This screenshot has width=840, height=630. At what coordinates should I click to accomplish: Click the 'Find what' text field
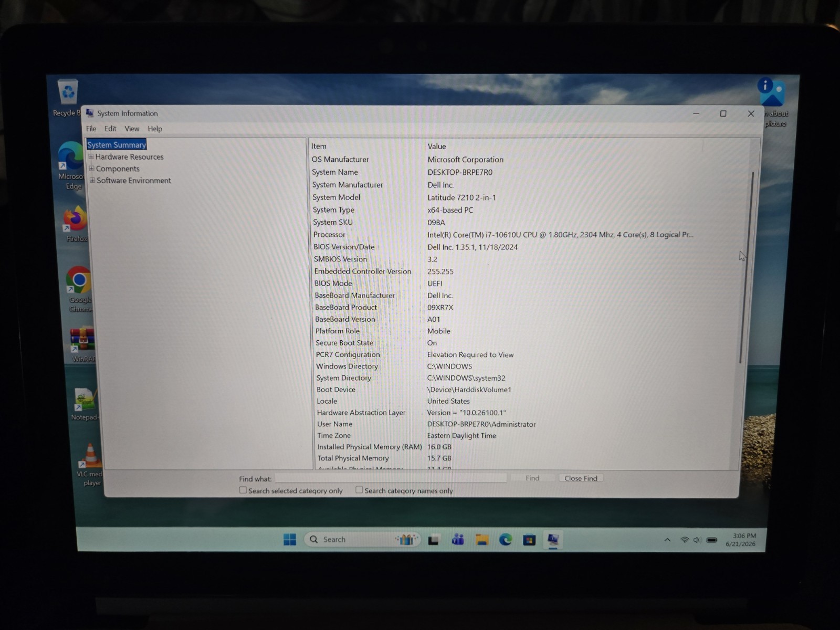click(x=391, y=478)
